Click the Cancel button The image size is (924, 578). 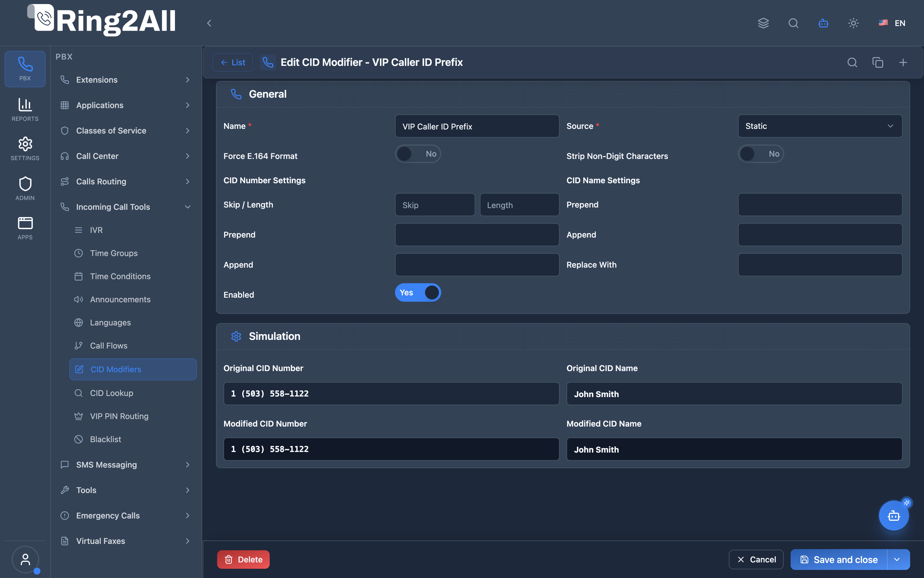tap(756, 560)
